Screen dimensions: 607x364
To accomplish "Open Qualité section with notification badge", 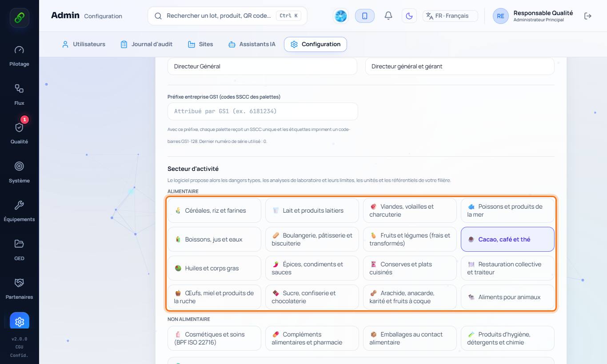I will [19, 133].
